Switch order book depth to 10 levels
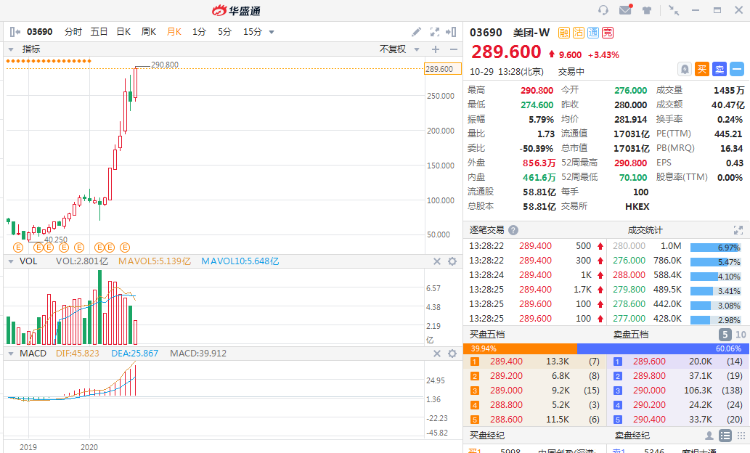 (740, 334)
